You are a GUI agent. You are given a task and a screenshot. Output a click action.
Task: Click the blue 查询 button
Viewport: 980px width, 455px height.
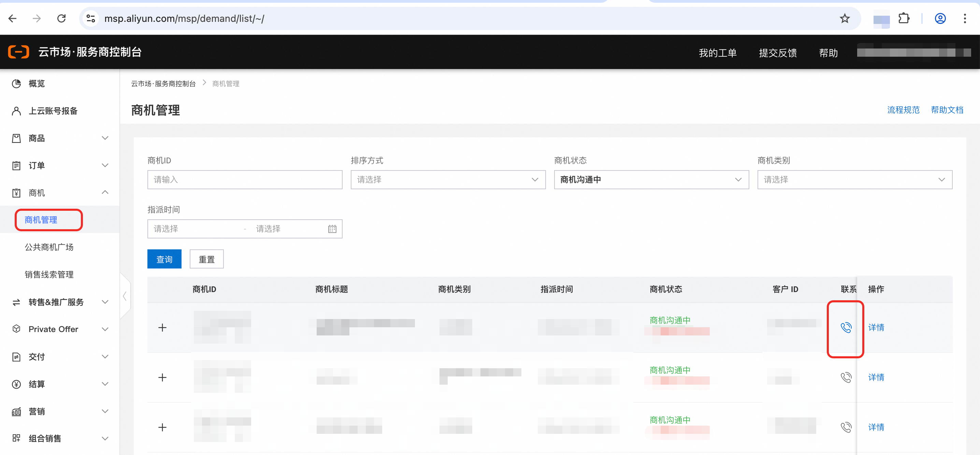pos(164,259)
